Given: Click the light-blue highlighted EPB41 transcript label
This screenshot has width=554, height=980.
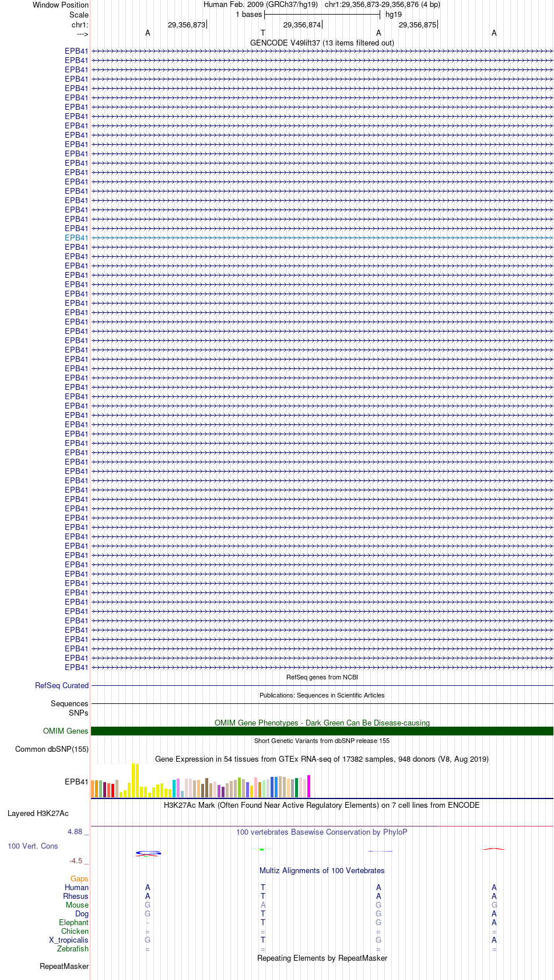Looking at the screenshot, I should 76,238.
